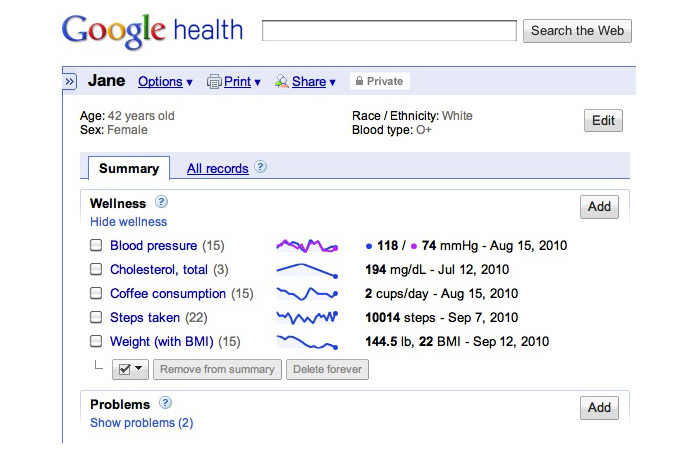Image resolution: width=700 pixels, height=450 pixels.
Task: Click the Edit profile button
Action: (x=603, y=121)
